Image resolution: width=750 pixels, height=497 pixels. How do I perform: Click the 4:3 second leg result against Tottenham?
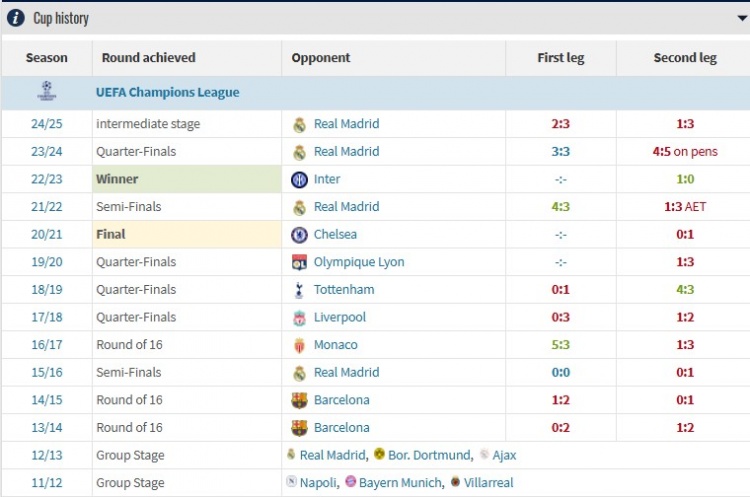685,290
